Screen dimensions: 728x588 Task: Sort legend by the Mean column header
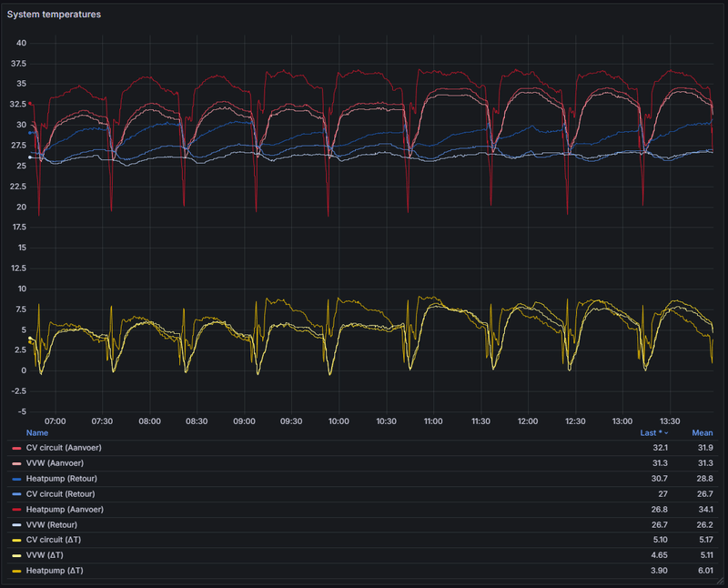[x=702, y=433]
